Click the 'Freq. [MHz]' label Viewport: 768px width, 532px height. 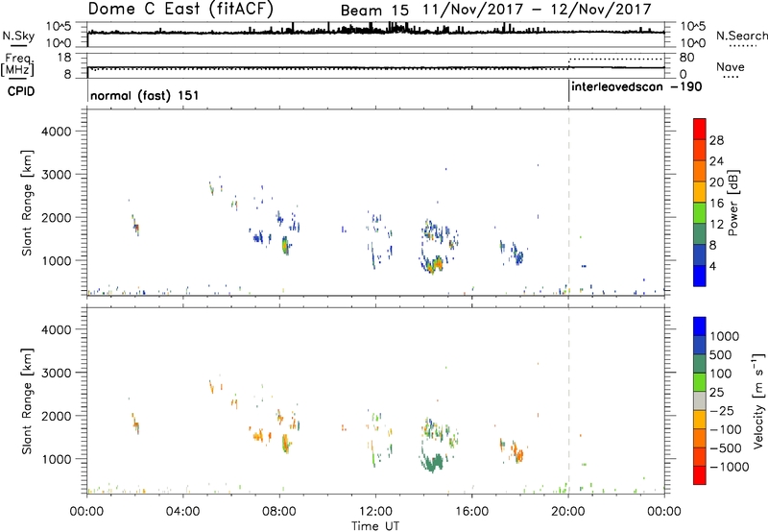(17, 64)
